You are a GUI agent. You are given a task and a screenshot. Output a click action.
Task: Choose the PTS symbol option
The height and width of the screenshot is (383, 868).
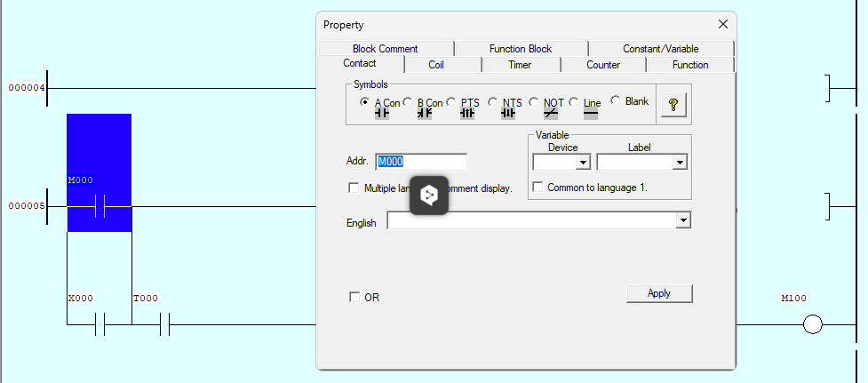click(x=451, y=102)
